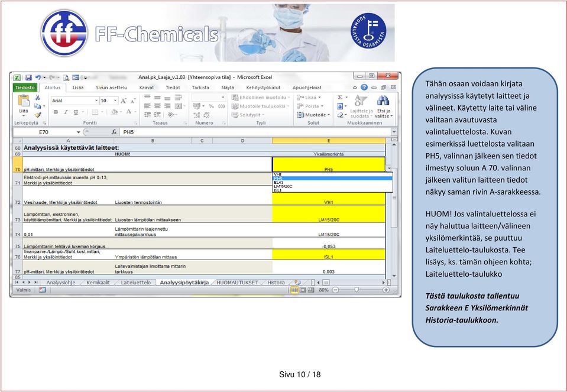Image resolution: width=567 pixels, height=392 pixels.
Task: Click the Muotoile button in Solut group
Action: pyautogui.click(x=313, y=115)
